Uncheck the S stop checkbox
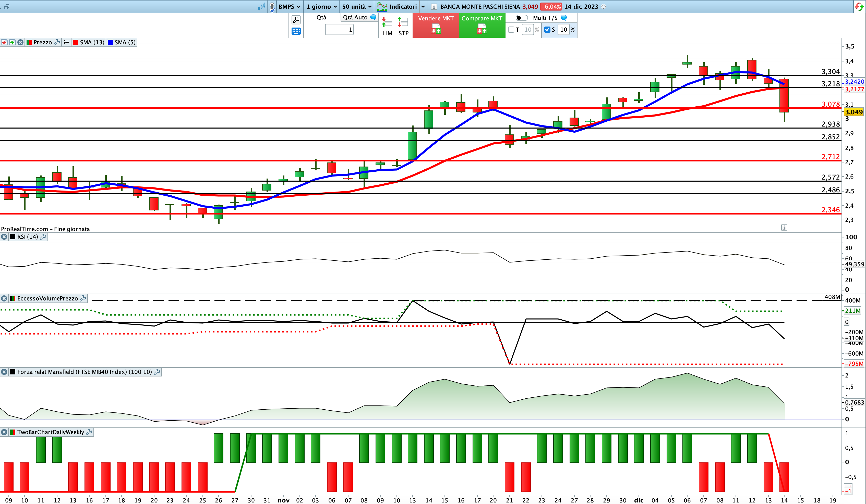866x504 pixels. pos(547,30)
